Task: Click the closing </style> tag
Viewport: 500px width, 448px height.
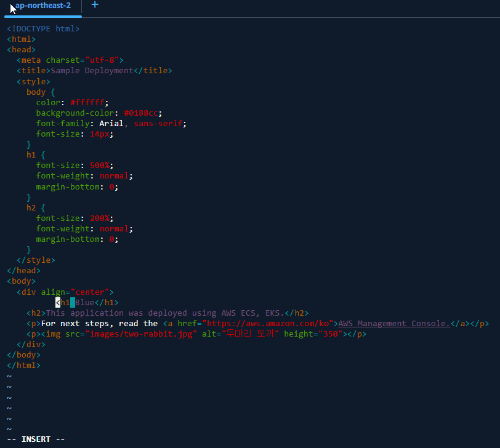Action: coord(36,260)
